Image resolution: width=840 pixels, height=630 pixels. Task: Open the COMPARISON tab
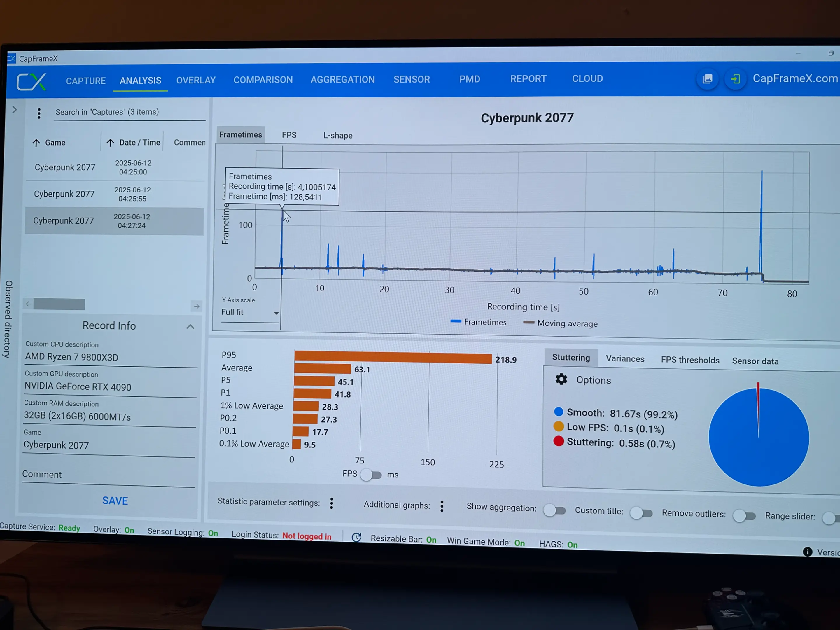click(x=263, y=80)
